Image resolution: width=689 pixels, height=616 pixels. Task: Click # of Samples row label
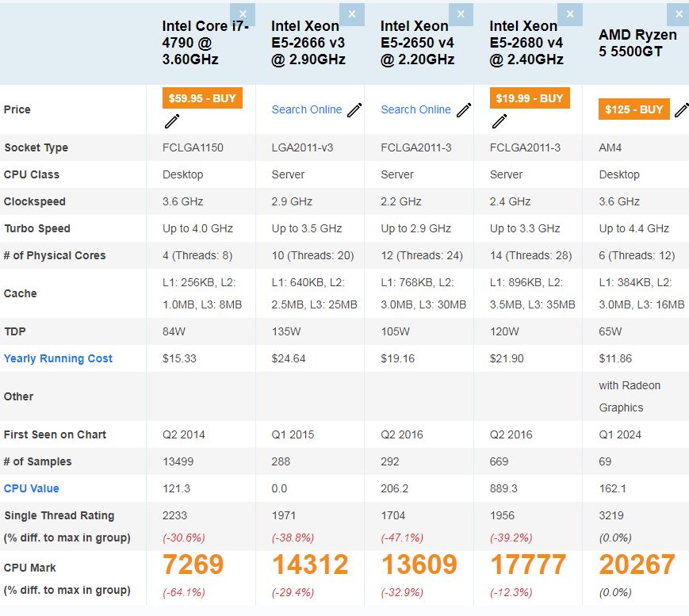38,461
